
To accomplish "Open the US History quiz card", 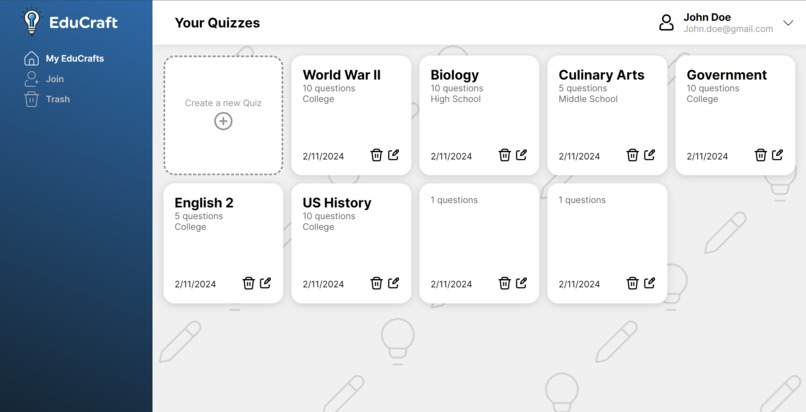I will [x=351, y=244].
